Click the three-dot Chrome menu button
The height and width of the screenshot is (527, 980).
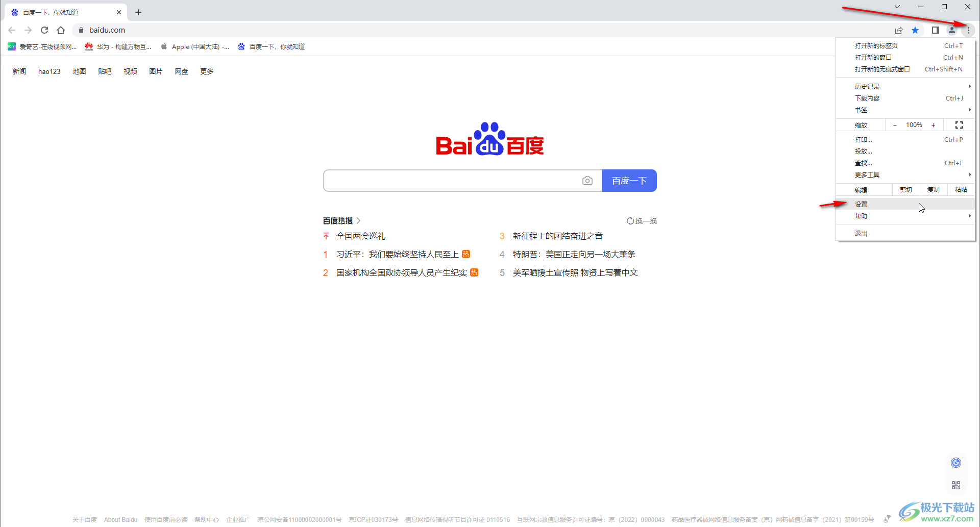tap(968, 30)
